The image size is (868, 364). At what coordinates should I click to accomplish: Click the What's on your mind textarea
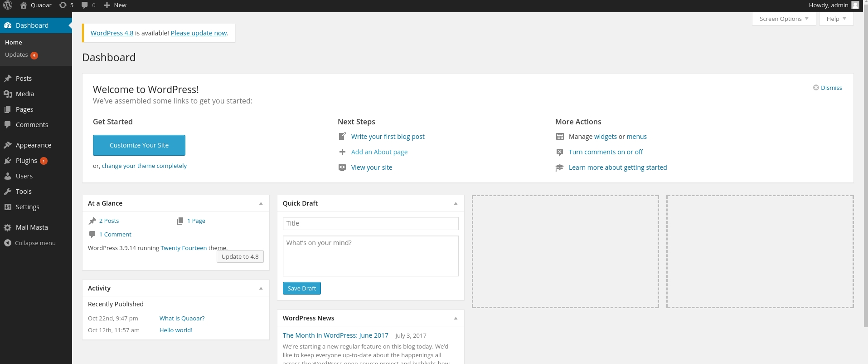click(371, 256)
